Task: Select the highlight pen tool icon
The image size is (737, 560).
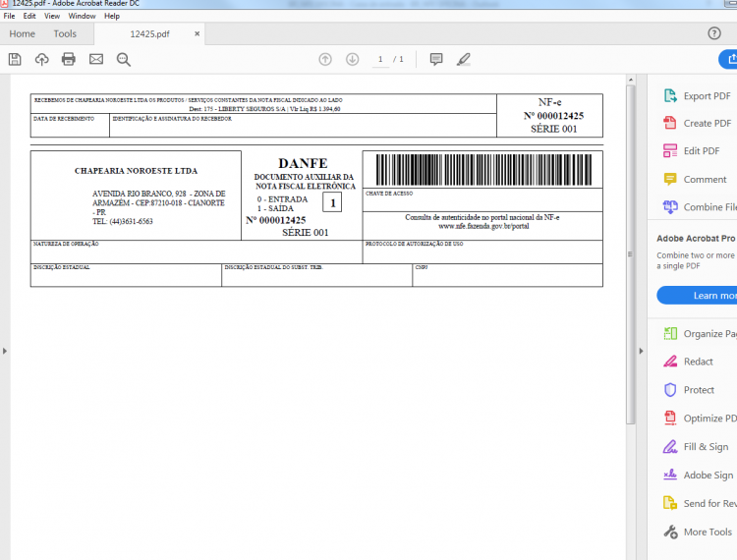Action: 464,59
